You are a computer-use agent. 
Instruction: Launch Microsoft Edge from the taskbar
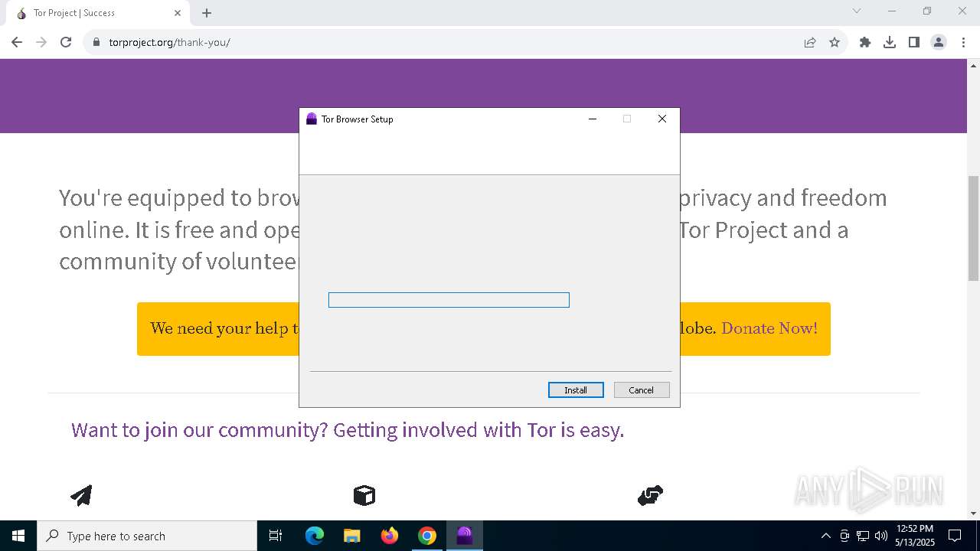pos(315,536)
